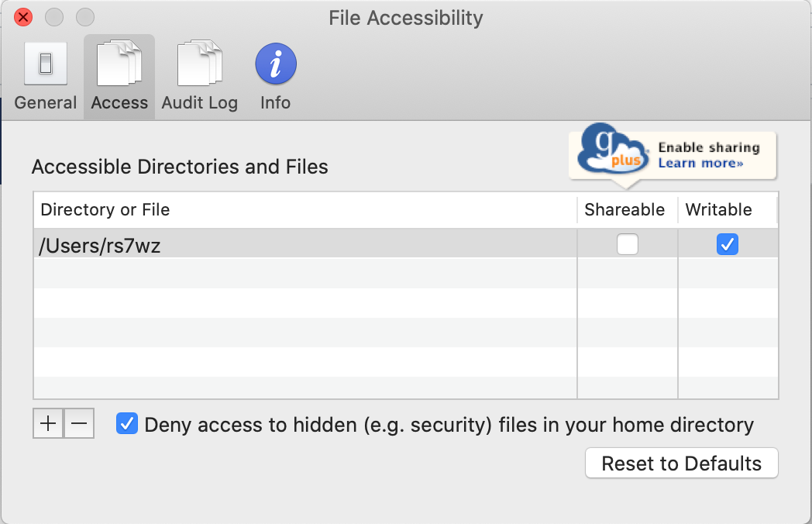Screen dimensions: 812x524
Task: Open the General preferences pane icon
Action: coord(46,64)
